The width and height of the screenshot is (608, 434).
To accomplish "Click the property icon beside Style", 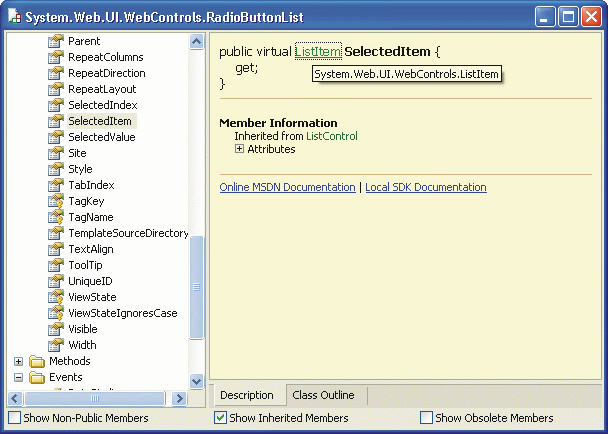I will (56, 169).
